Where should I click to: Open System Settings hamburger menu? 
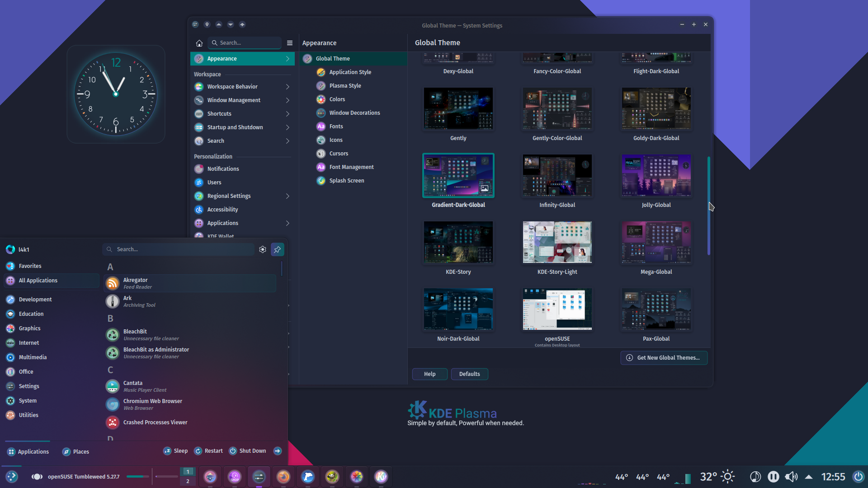coord(290,43)
